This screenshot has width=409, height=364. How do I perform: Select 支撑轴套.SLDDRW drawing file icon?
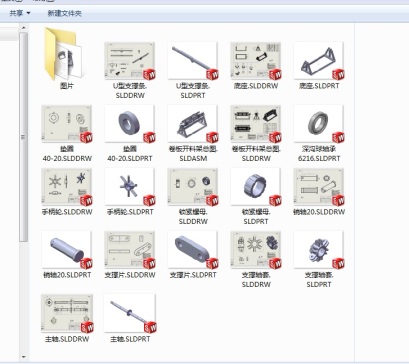tap(256, 250)
